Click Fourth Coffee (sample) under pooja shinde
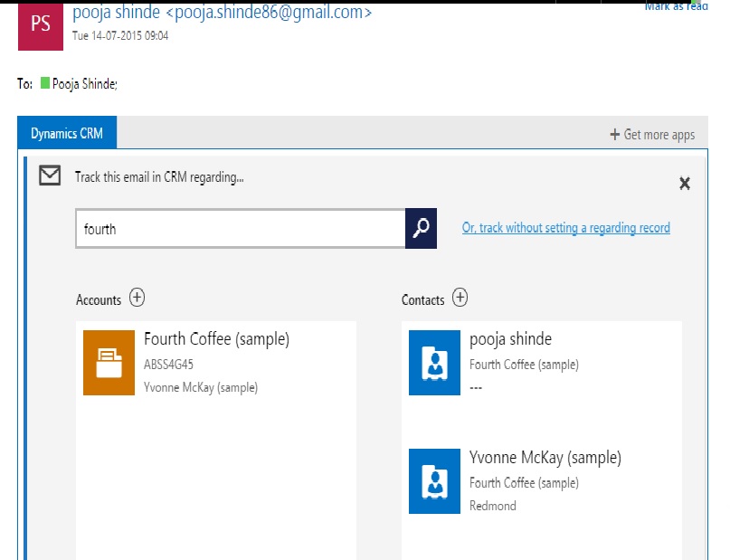Viewport: 730px width, 560px height. 524,365
